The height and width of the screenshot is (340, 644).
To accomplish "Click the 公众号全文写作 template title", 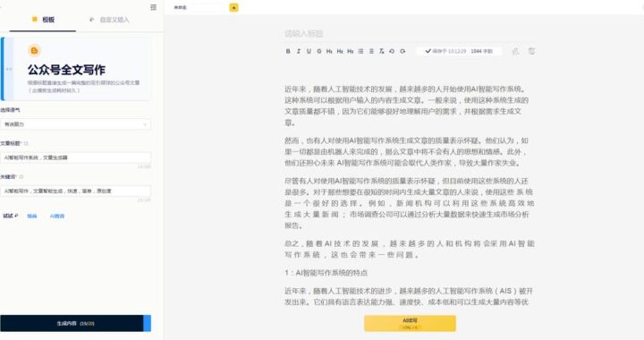I will coord(66,70).
